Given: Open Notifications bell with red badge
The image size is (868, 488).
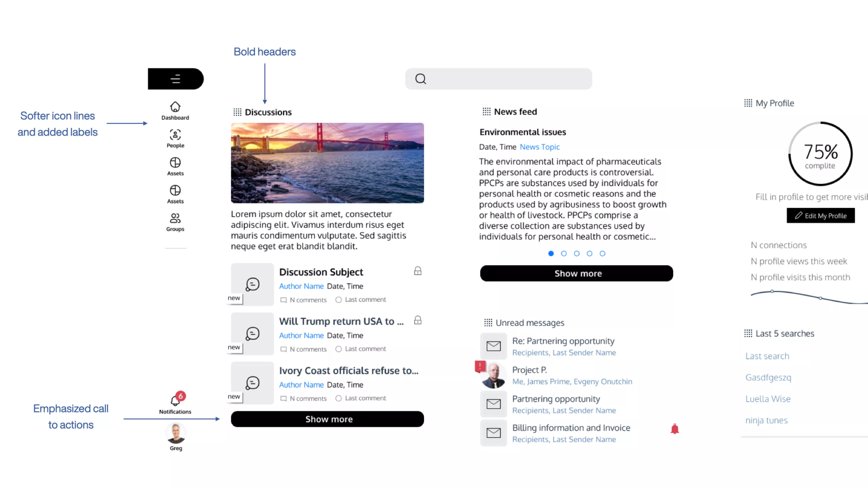Looking at the screenshot, I should 176,399.
